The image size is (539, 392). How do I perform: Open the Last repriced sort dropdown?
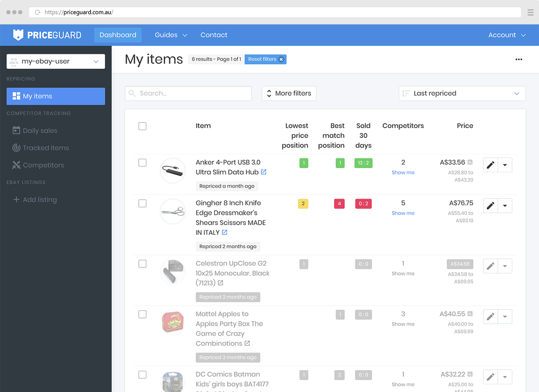coord(462,93)
